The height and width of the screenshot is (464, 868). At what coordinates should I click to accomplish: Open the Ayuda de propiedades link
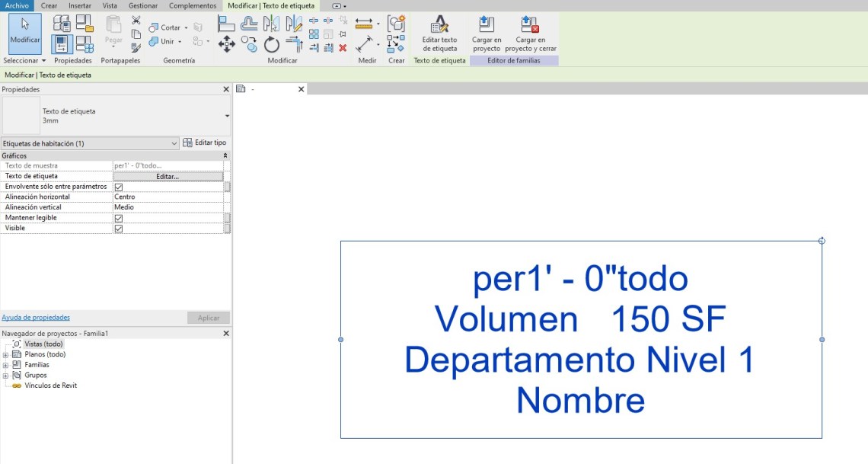tap(36, 317)
